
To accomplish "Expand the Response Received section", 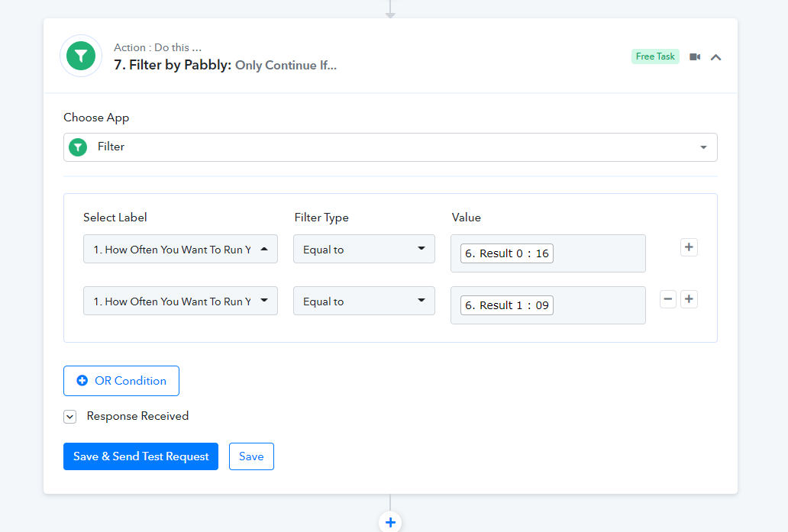I will 69,417.
